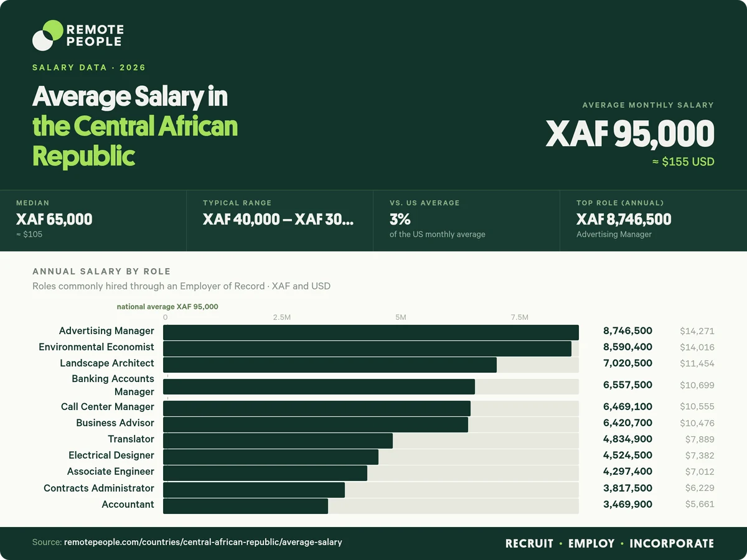
Task: Click the 'EMPLOY' footer word
Action: 591,544
